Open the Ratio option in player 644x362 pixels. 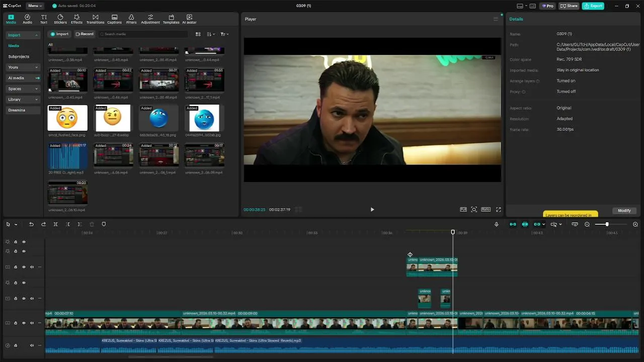coord(486,210)
